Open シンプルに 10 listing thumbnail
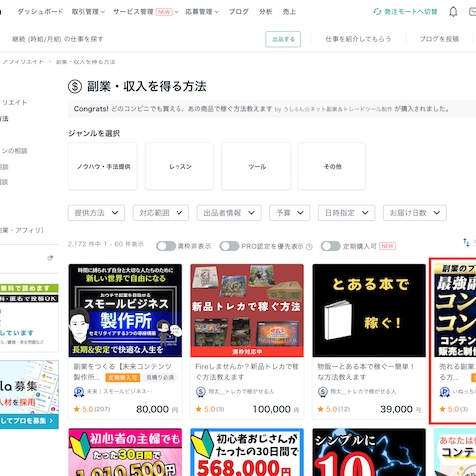 (x=370, y=452)
